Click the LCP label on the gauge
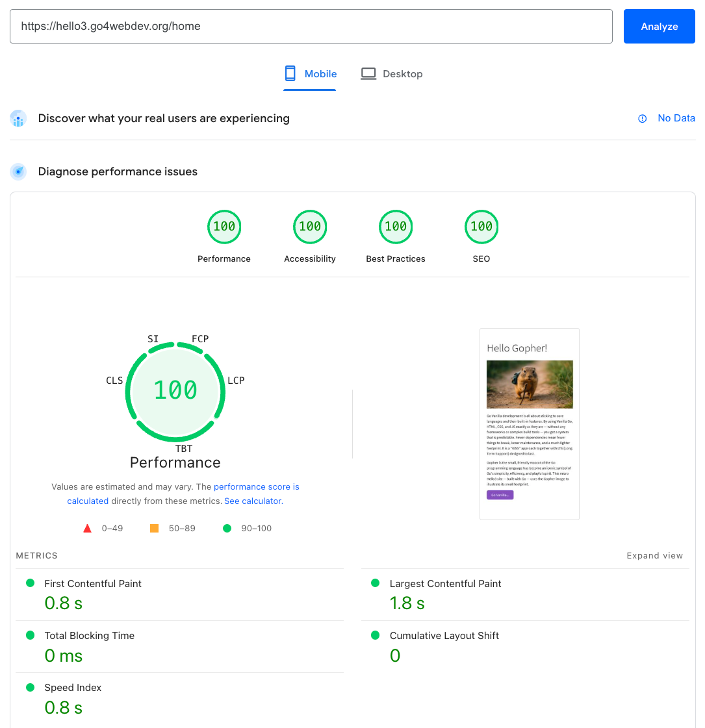 [236, 381]
